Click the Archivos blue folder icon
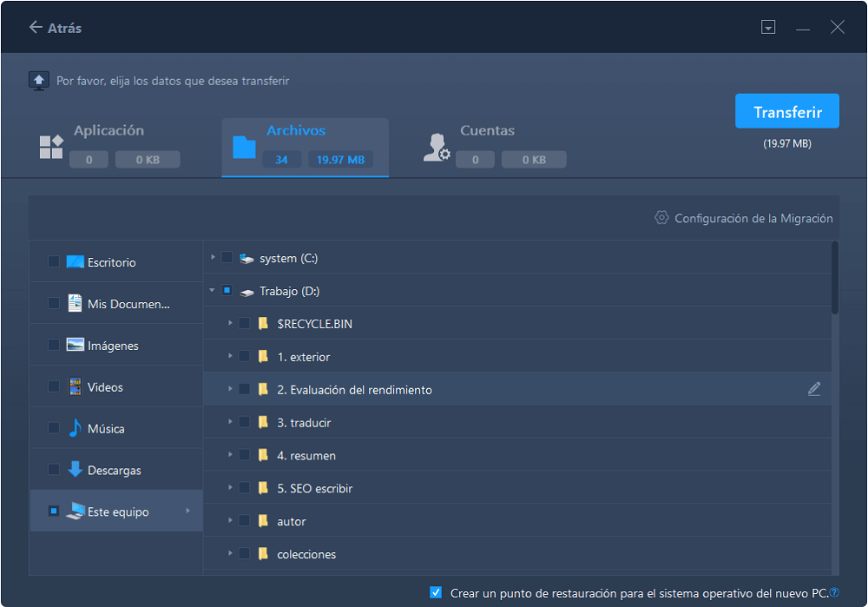Screen dimensions: 868x607 click(x=244, y=148)
